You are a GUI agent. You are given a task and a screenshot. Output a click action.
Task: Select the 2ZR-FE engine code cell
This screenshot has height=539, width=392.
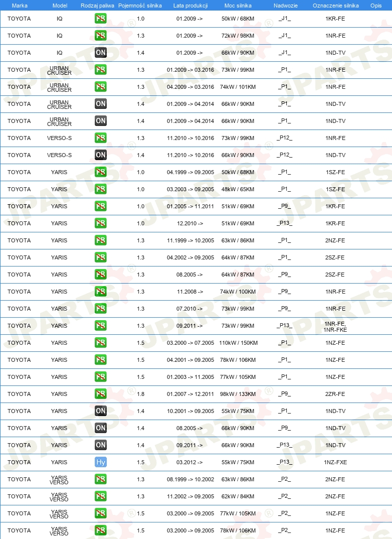coord(335,394)
